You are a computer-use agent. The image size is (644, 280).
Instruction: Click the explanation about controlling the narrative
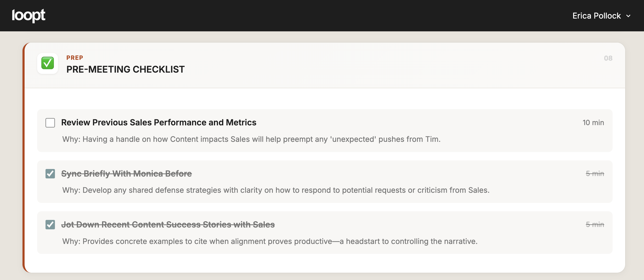point(270,241)
